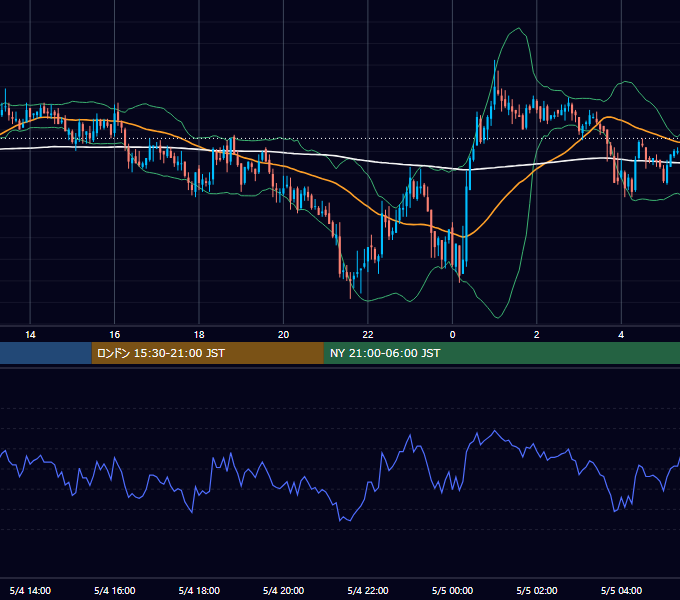Click the 5/4 16:00 time label
Image resolution: width=680 pixels, height=600 pixels.
click(x=114, y=590)
